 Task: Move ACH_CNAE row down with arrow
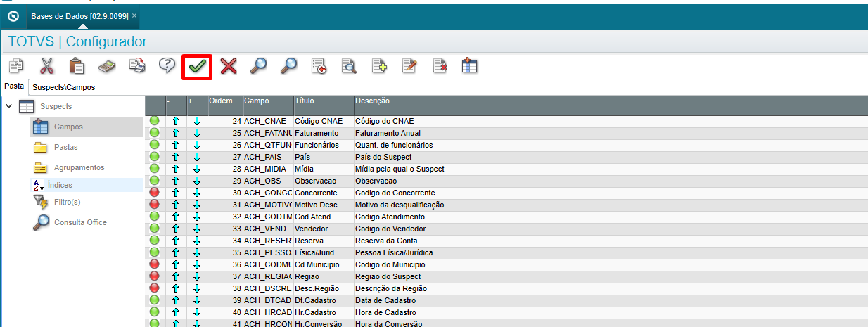tap(197, 121)
